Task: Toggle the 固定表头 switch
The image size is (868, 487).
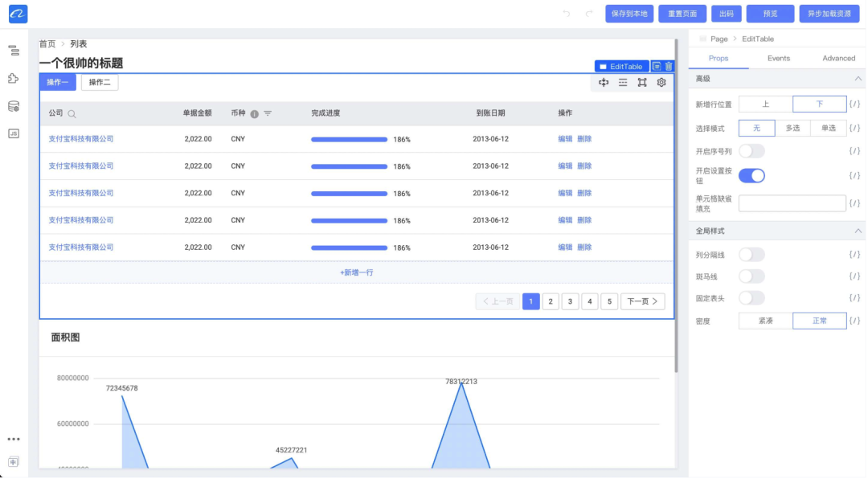Action: [x=751, y=298]
